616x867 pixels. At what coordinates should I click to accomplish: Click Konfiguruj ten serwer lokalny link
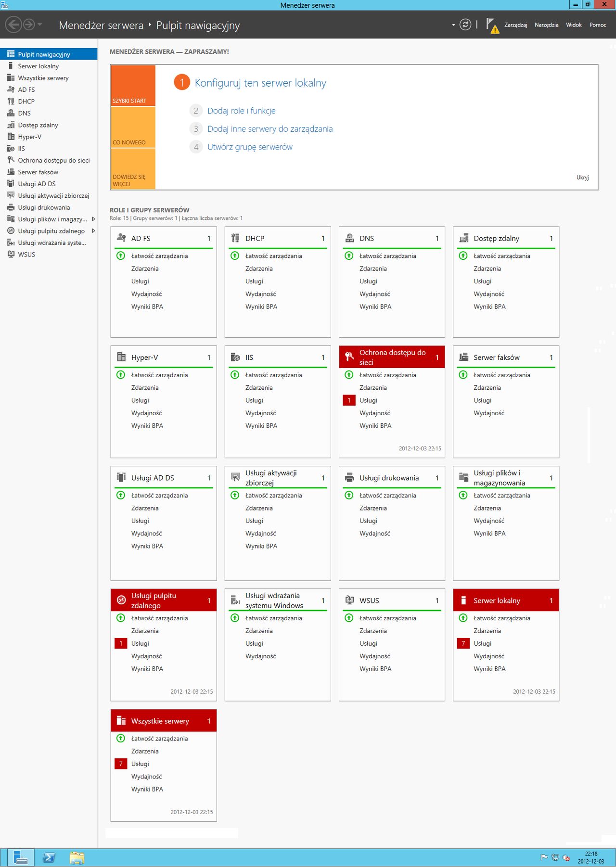[260, 83]
